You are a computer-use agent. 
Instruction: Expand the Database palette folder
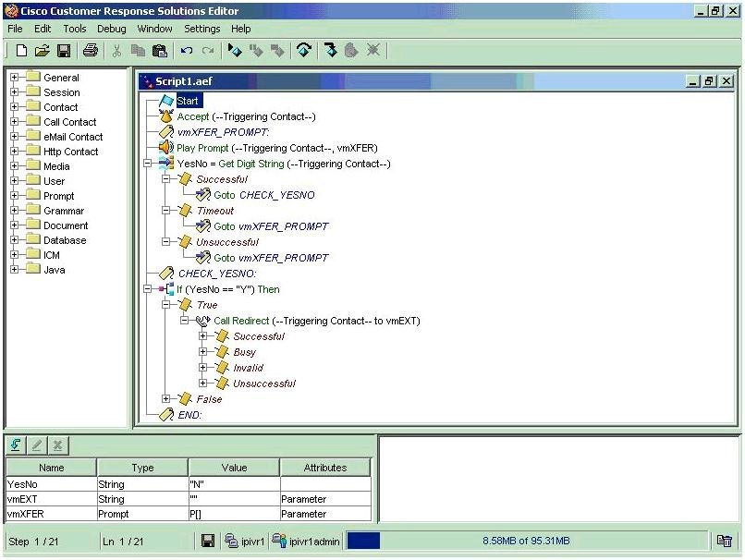click(x=14, y=240)
